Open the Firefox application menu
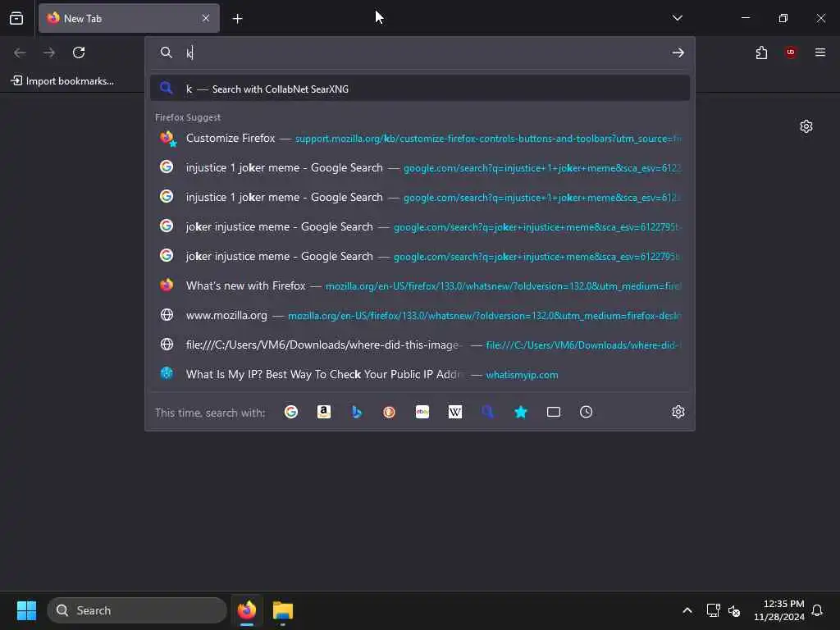The image size is (840, 630). pos(820,52)
